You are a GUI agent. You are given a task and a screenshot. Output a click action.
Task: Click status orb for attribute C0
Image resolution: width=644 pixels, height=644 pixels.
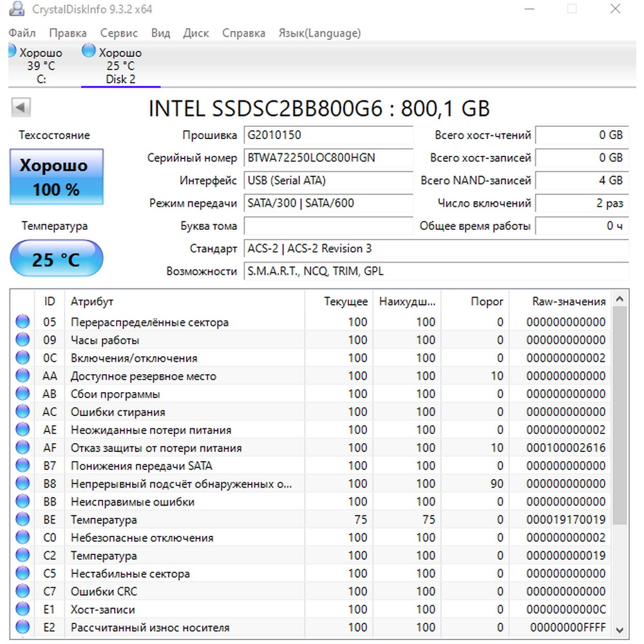(x=23, y=537)
